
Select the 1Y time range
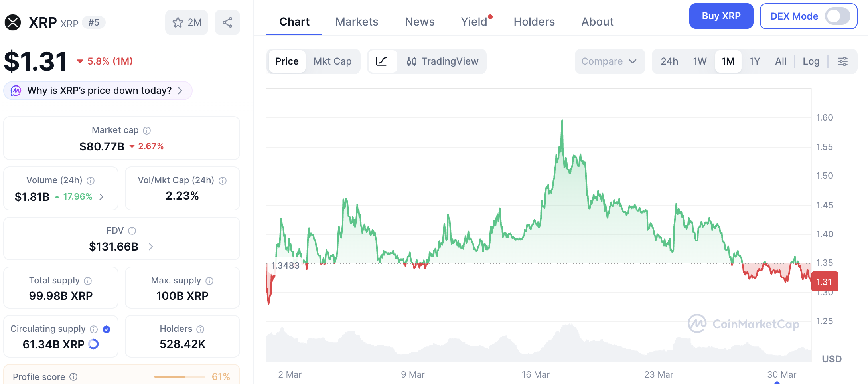coord(754,61)
